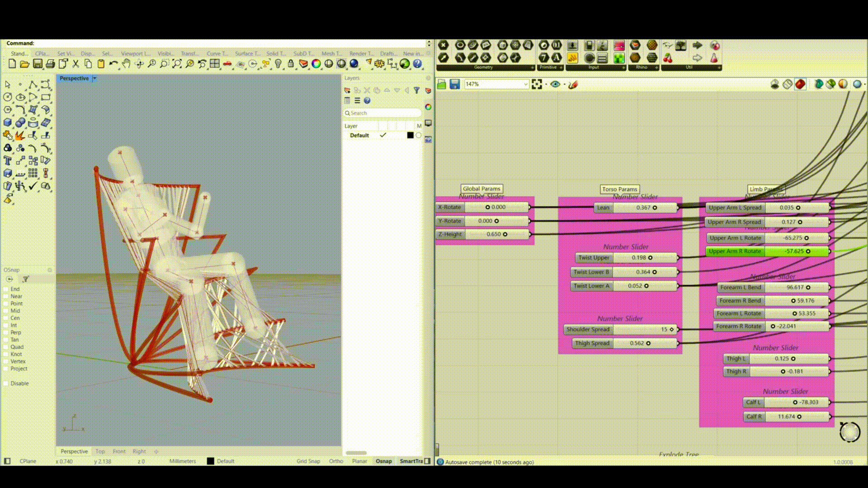Select the Box solid tool
The image size is (868, 488).
[8, 122]
